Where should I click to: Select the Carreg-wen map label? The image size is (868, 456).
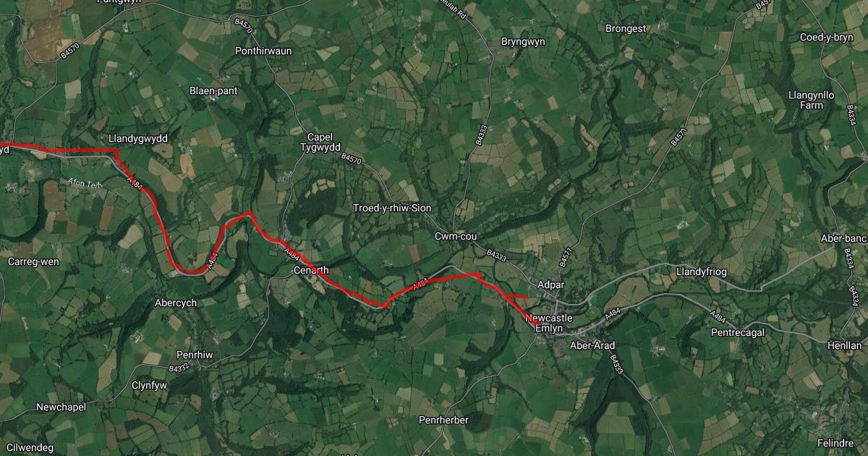pyautogui.click(x=33, y=261)
